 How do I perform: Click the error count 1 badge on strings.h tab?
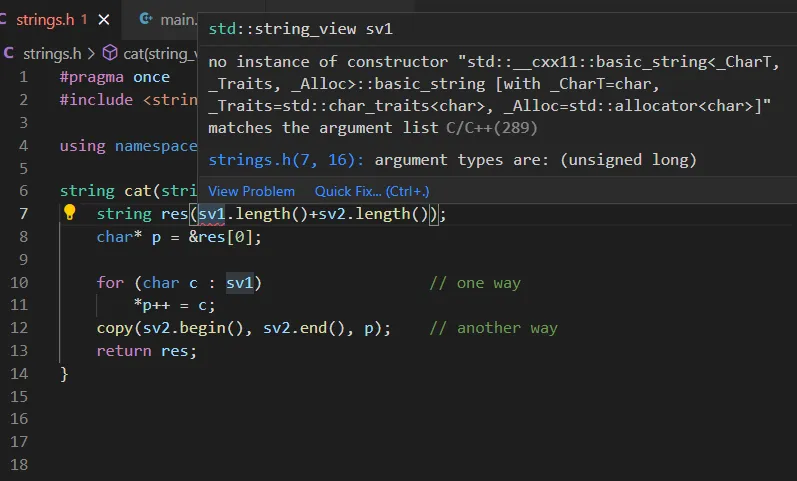(84, 20)
